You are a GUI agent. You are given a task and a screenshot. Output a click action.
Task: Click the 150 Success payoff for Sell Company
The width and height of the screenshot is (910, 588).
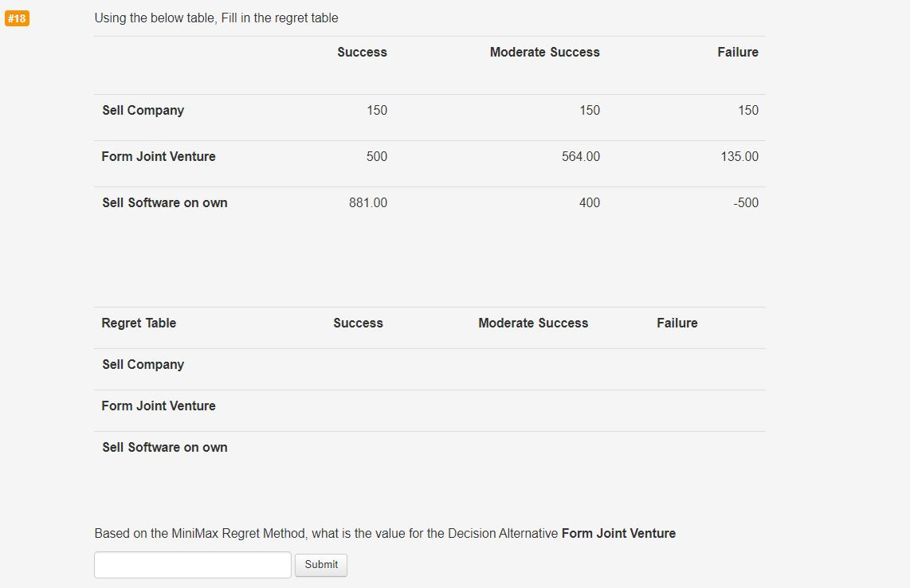pyautogui.click(x=376, y=110)
